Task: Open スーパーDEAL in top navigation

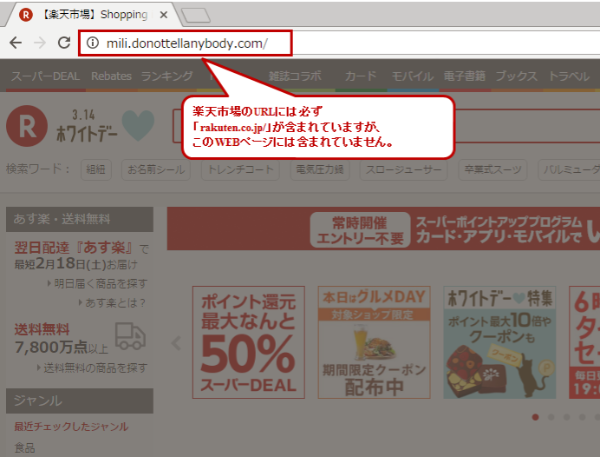Action: pyautogui.click(x=46, y=76)
